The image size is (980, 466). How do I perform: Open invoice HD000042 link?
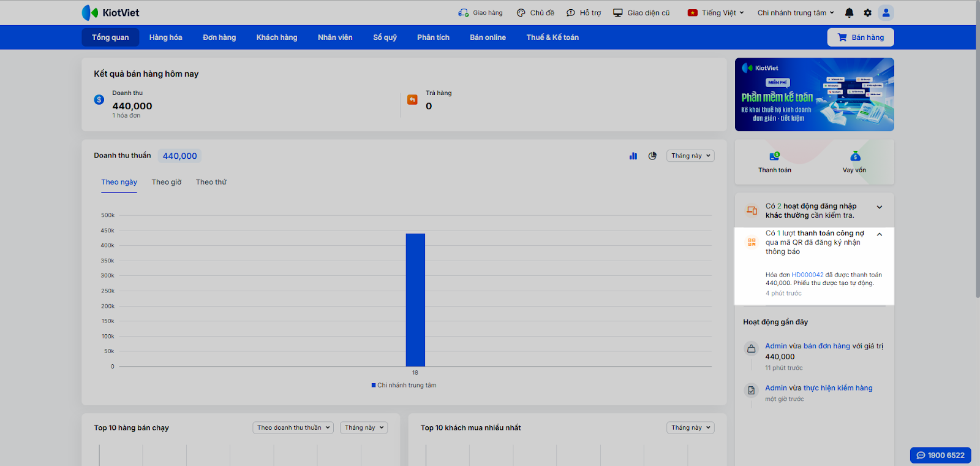pyautogui.click(x=808, y=275)
